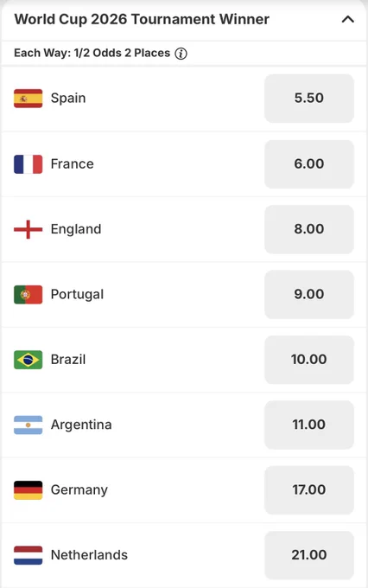This screenshot has height=588, width=368.
Task: Choose Netherlands odds 21.00
Action: pyautogui.click(x=309, y=555)
